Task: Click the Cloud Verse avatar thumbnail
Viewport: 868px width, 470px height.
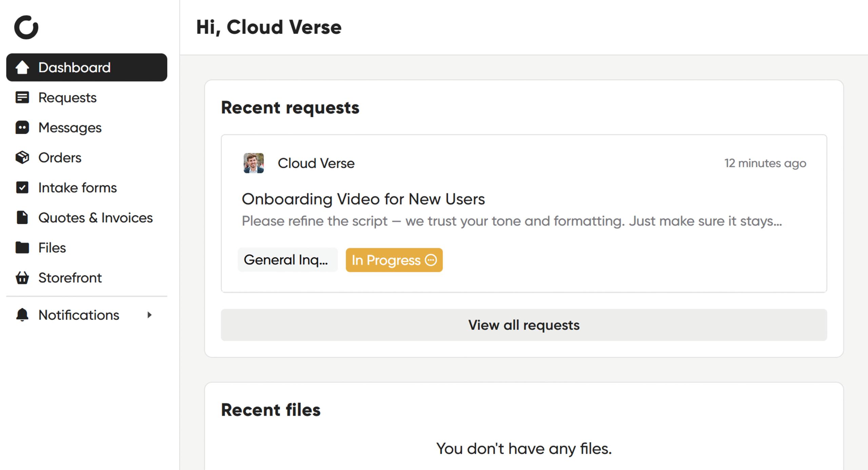Action: 254,163
